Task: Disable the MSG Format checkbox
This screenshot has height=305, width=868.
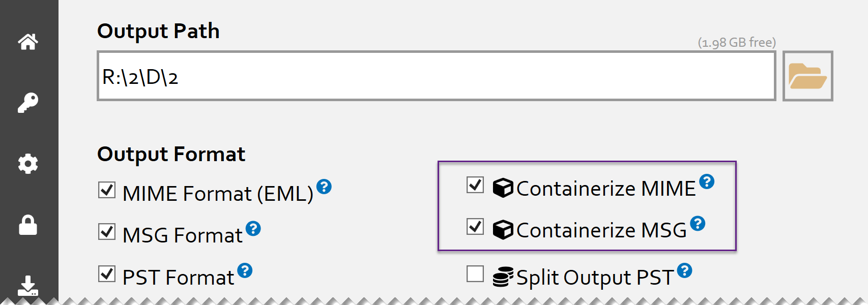Action: coord(107,232)
